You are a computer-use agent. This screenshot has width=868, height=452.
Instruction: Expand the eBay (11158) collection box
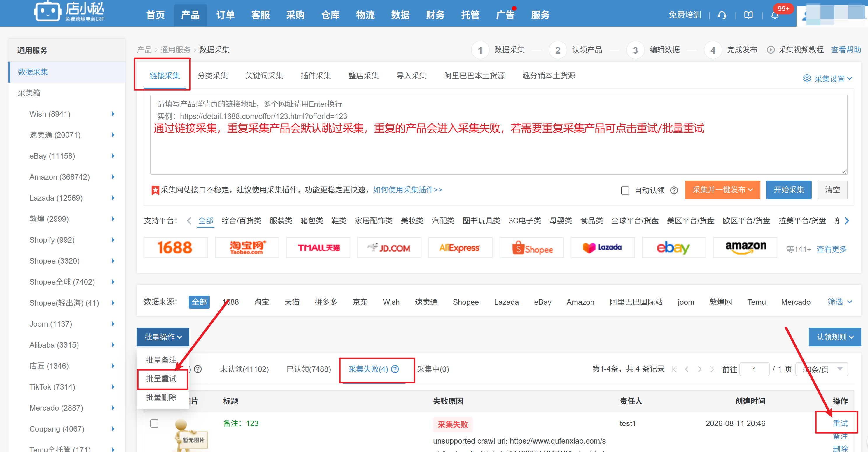(113, 156)
